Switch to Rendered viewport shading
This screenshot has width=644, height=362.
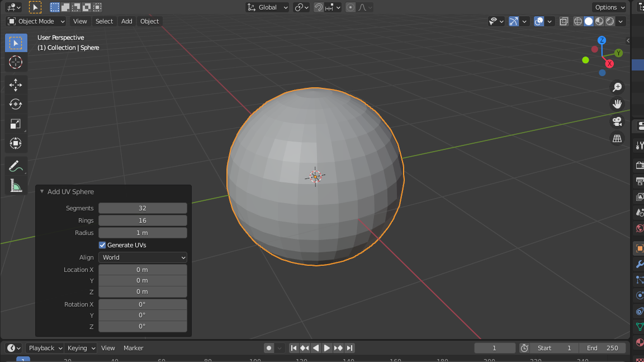point(610,21)
